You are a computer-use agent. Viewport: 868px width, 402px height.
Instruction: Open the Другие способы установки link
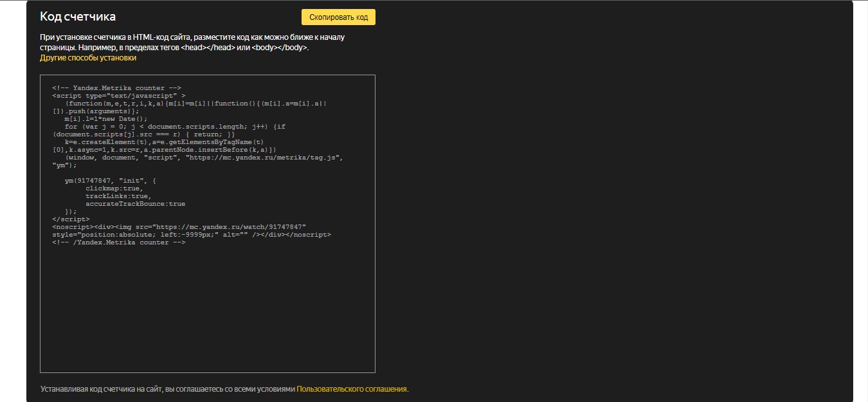tap(88, 58)
